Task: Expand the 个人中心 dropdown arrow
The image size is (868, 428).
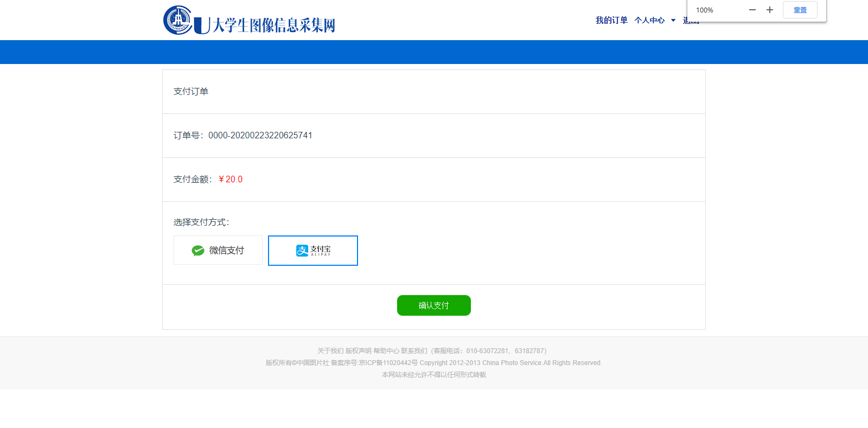Action: 673,20
